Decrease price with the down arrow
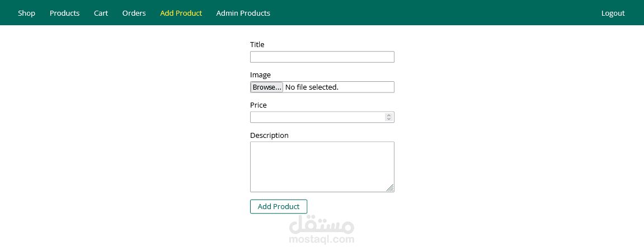 [389, 119]
